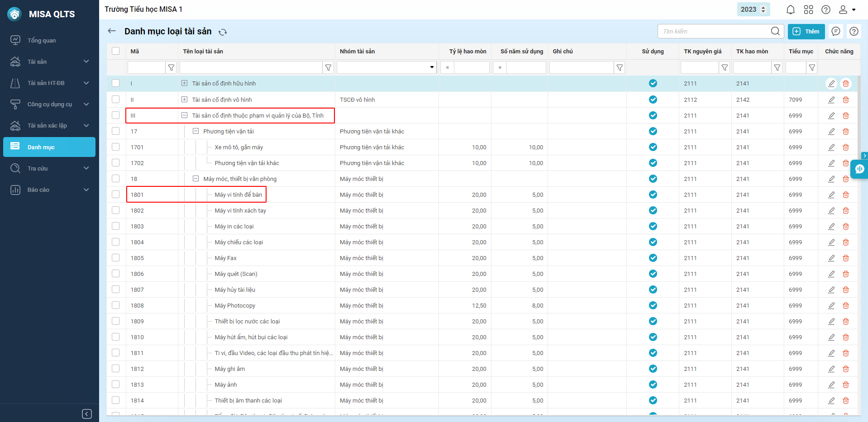This screenshot has height=422, width=868.
Task: Click the refresh icon beside page title
Action: (223, 32)
